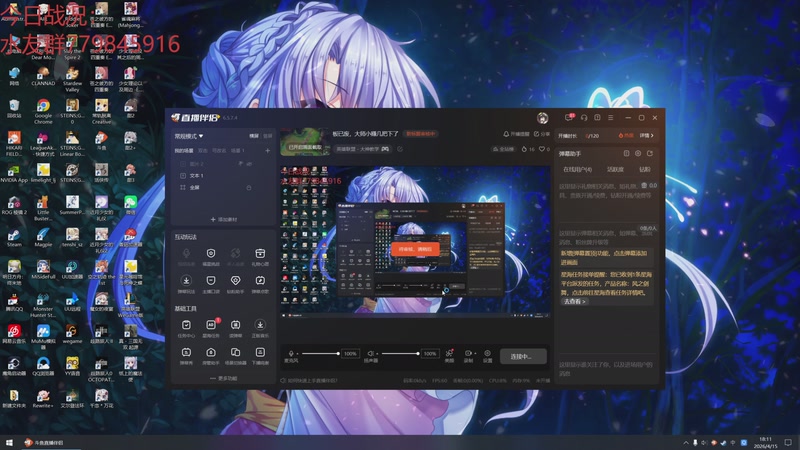
Task: Open the messages icon with red badge
Action: (x=569, y=117)
